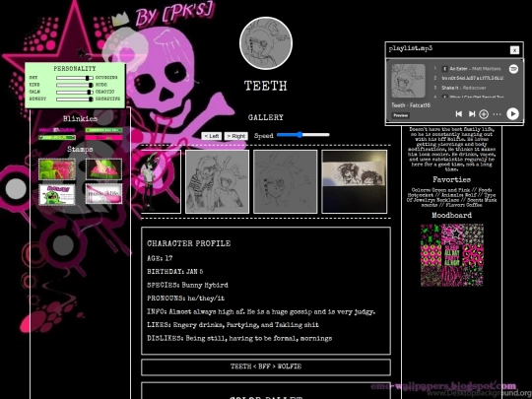Click the PRONOUNS: he/they/it line
Viewport: 532px width, 399px height.
[x=185, y=299]
